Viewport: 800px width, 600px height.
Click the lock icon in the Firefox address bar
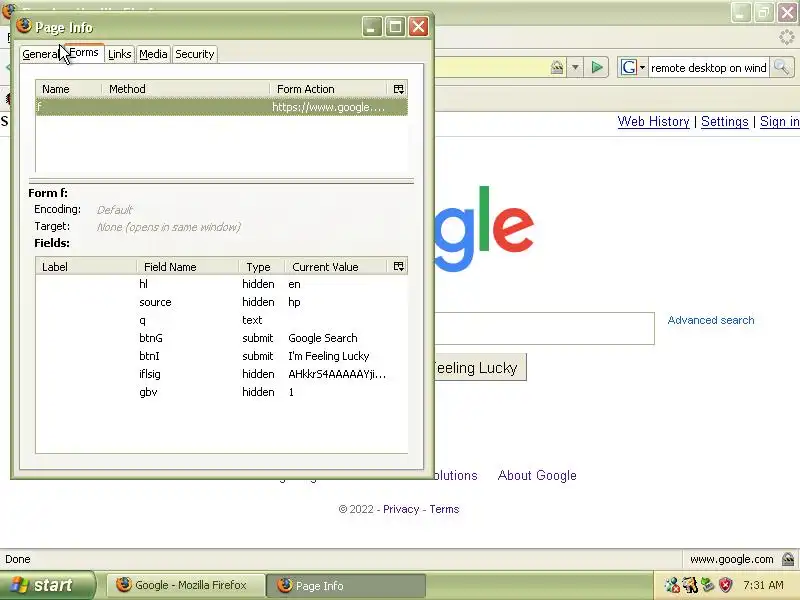tap(557, 67)
